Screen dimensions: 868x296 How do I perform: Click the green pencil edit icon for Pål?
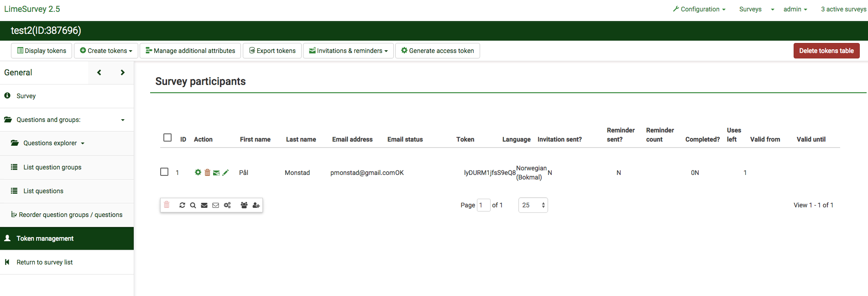(225, 173)
